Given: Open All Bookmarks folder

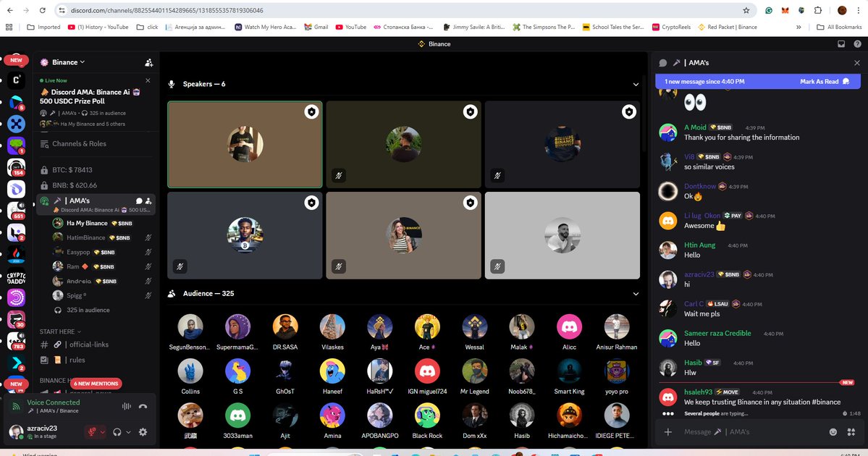Looking at the screenshot, I should click(x=839, y=27).
